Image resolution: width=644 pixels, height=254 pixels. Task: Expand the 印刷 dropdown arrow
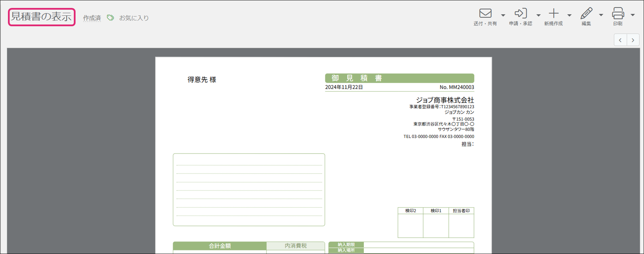(633, 15)
